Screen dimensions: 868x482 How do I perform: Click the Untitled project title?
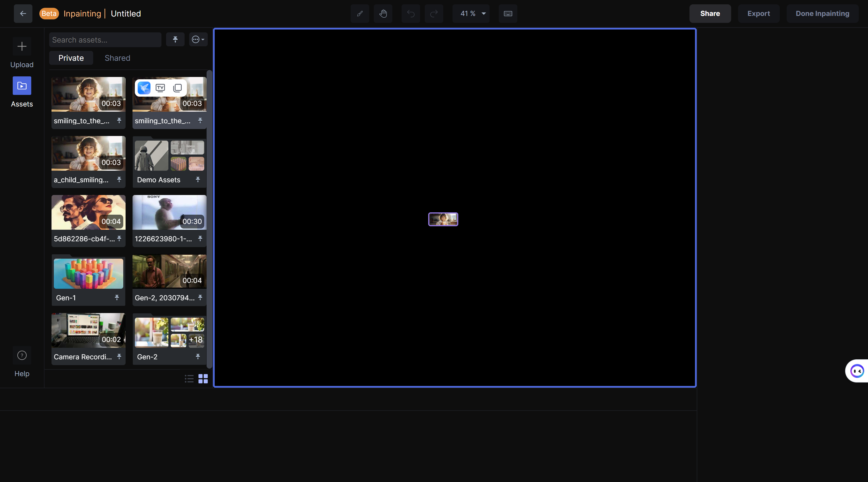click(x=126, y=14)
